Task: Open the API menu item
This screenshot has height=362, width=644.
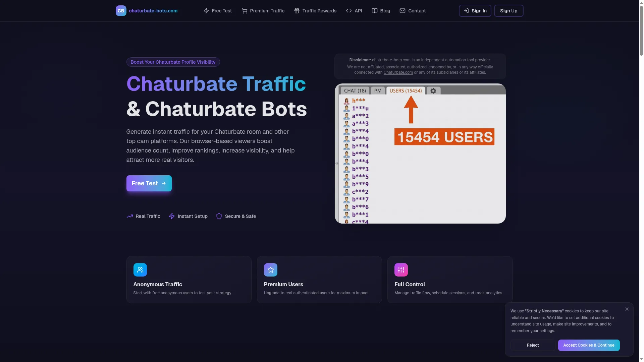Action: tap(354, 11)
